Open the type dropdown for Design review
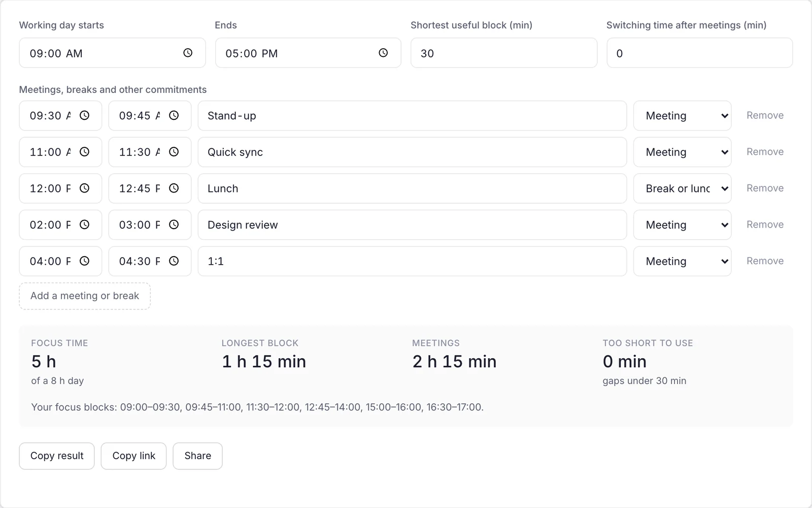This screenshot has width=812, height=508. pyautogui.click(x=682, y=225)
